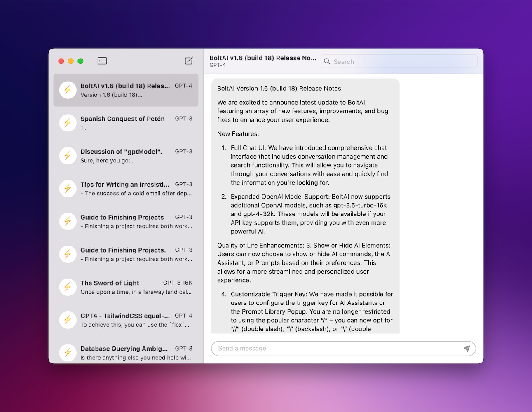Focus the Send a message input
The width and height of the screenshot is (532, 412).
coord(343,349)
